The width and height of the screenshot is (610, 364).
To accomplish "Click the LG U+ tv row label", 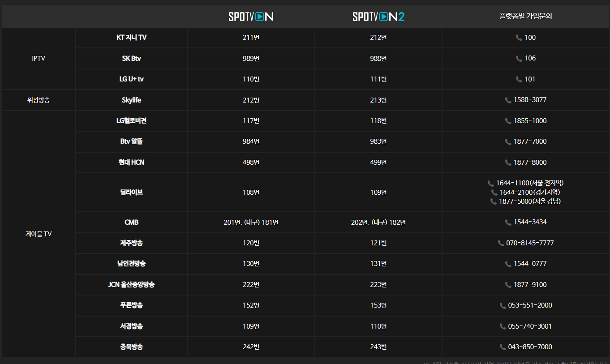I will pos(131,79).
